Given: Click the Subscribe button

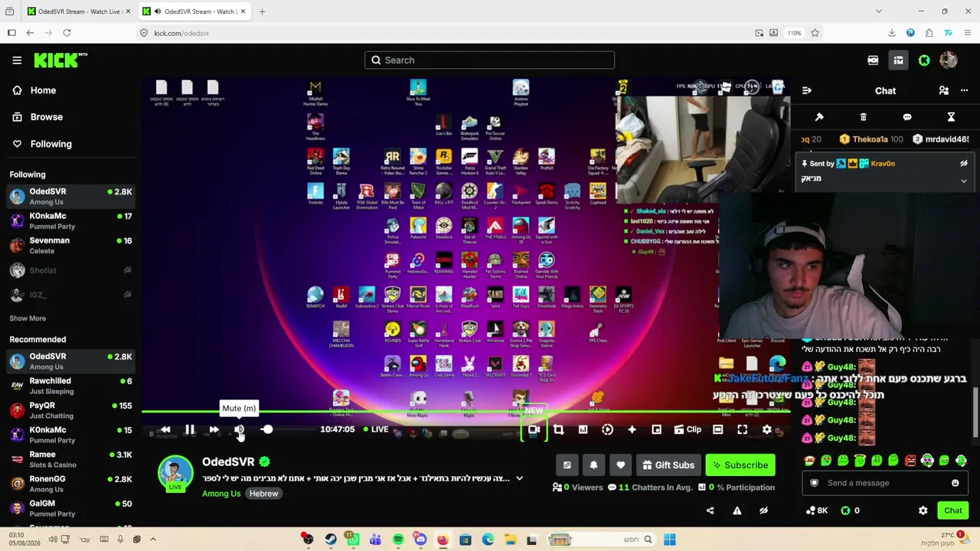Looking at the screenshot, I should [x=740, y=465].
